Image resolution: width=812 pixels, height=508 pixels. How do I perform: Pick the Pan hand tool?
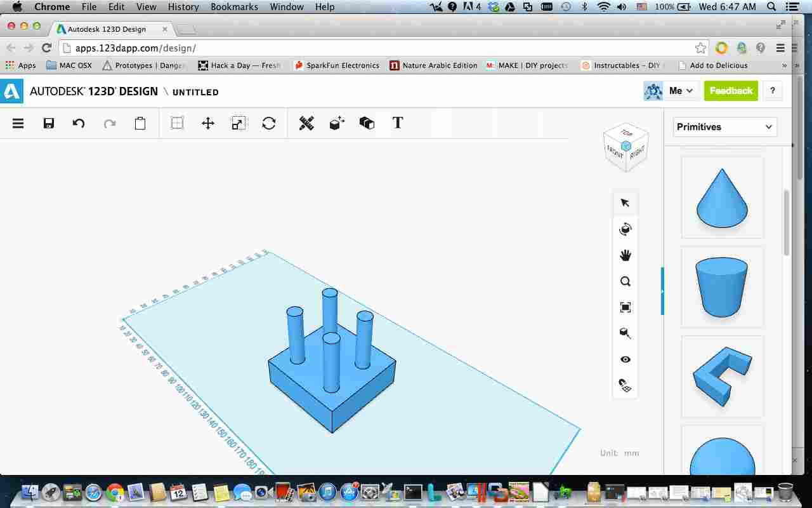pyautogui.click(x=625, y=255)
